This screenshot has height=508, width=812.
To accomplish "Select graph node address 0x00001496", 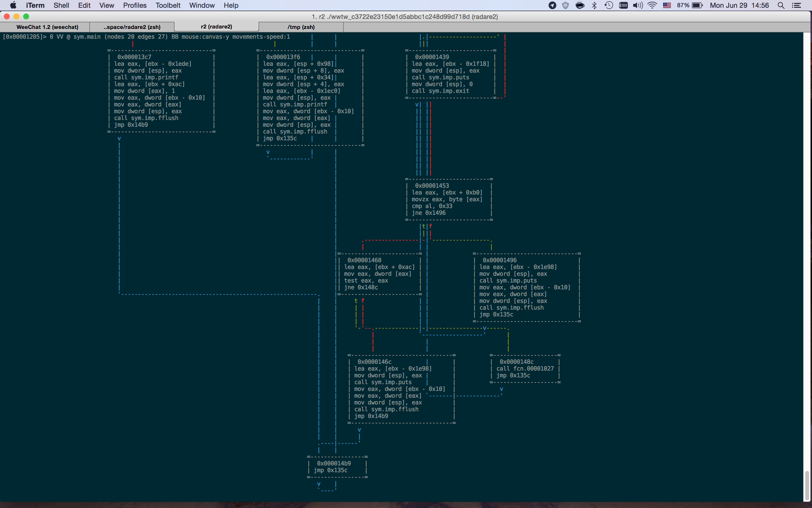I will pos(500,260).
